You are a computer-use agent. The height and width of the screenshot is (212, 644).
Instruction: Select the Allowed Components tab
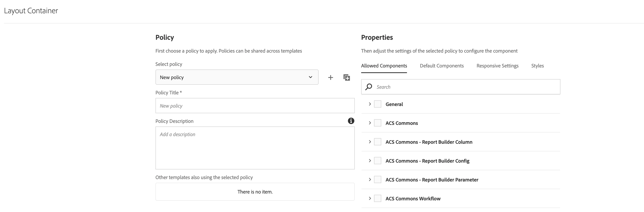pos(384,66)
